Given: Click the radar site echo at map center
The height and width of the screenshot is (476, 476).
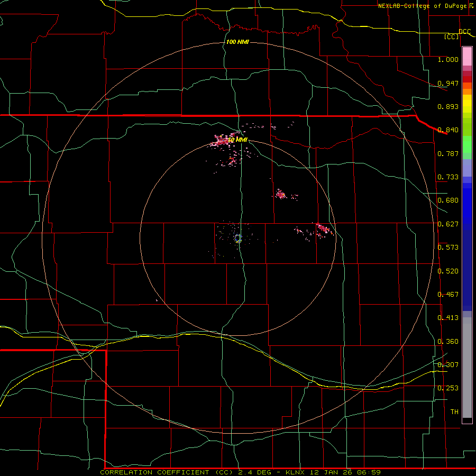Looking at the screenshot, I should 237,239.
